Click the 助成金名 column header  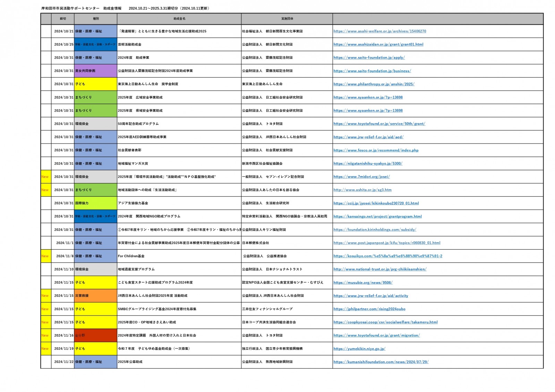[x=179, y=19]
